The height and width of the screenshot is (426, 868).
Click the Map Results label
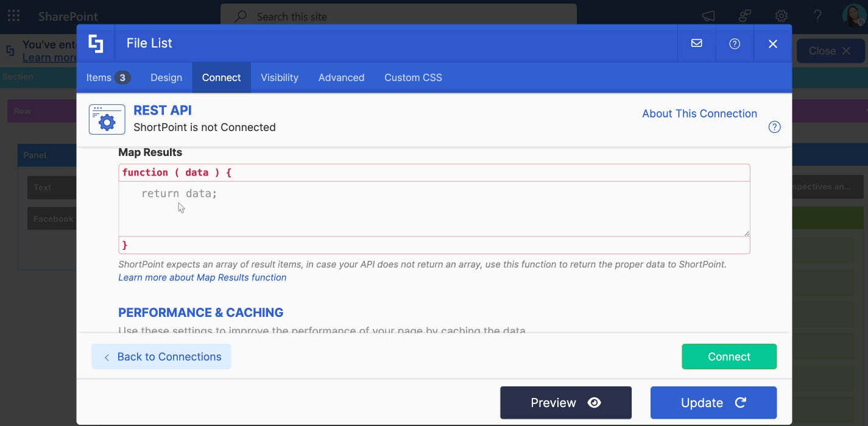click(x=150, y=152)
